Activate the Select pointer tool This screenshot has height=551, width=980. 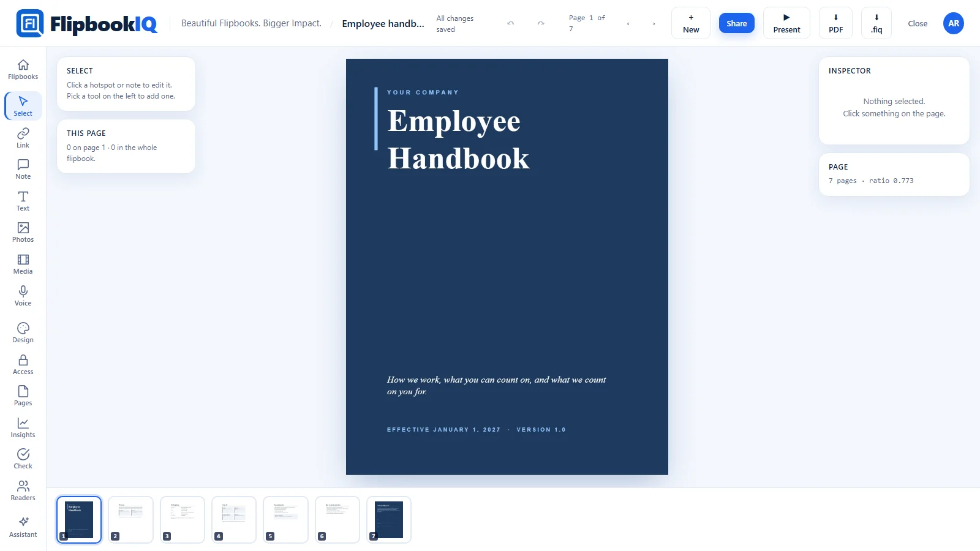23,106
